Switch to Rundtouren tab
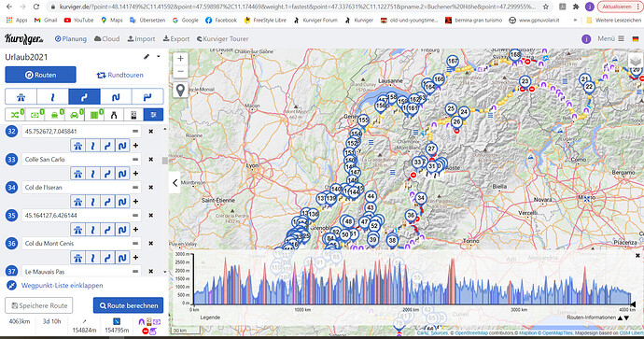This screenshot has width=644, height=339. pyautogui.click(x=119, y=76)
